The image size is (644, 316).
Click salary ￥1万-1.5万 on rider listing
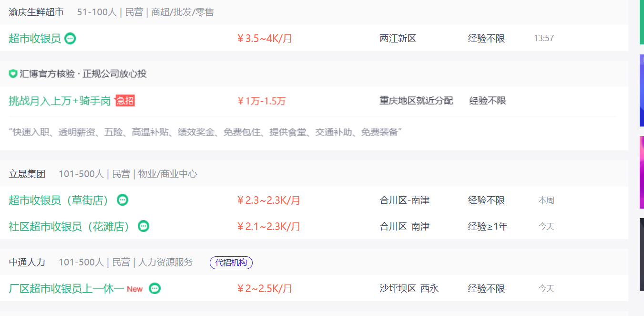[261, 101]
